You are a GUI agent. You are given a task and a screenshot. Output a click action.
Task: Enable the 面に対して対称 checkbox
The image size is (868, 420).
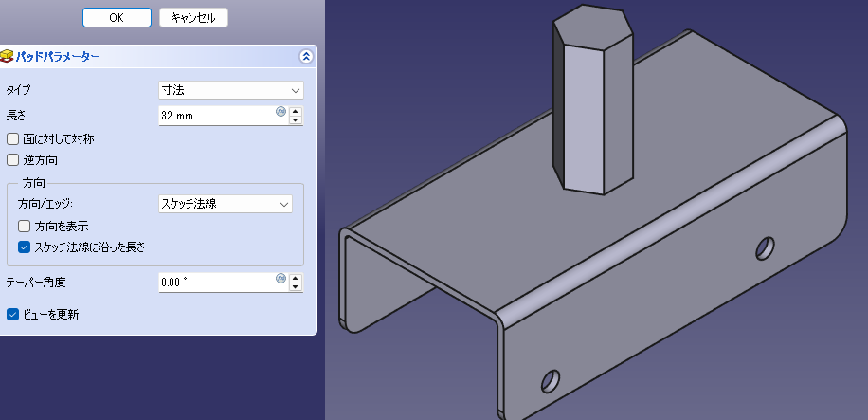tap(13, 139)
